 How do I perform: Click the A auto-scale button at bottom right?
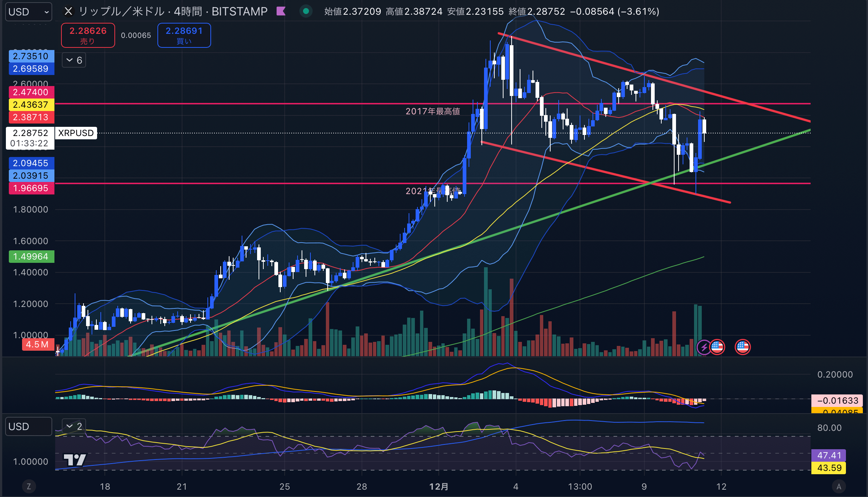(839, 486)
